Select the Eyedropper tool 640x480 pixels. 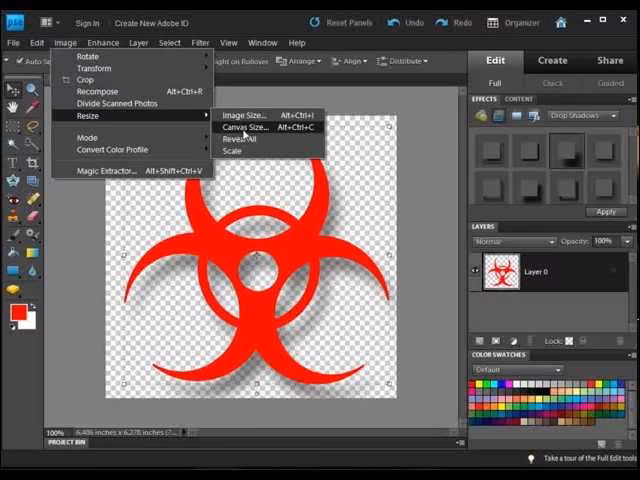[32, 107]
